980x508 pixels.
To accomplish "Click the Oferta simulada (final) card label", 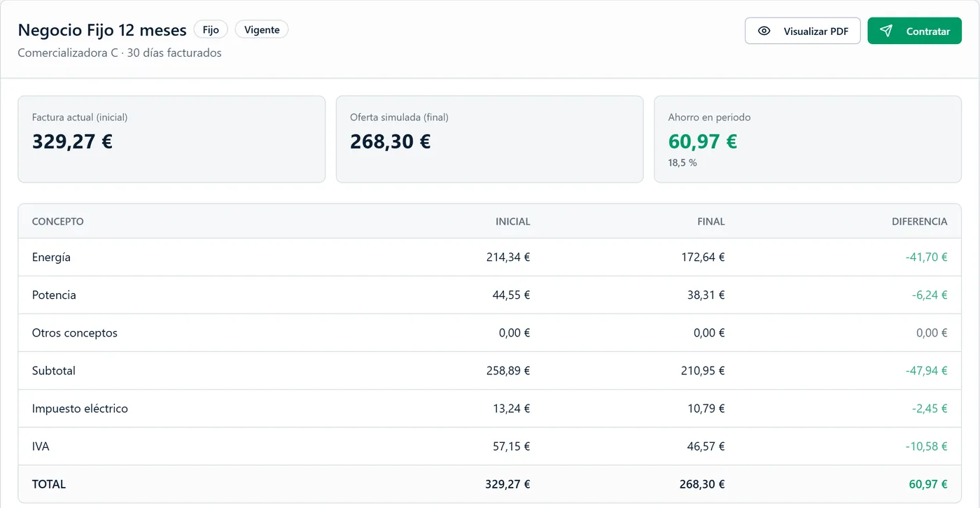I will [399, 118].
